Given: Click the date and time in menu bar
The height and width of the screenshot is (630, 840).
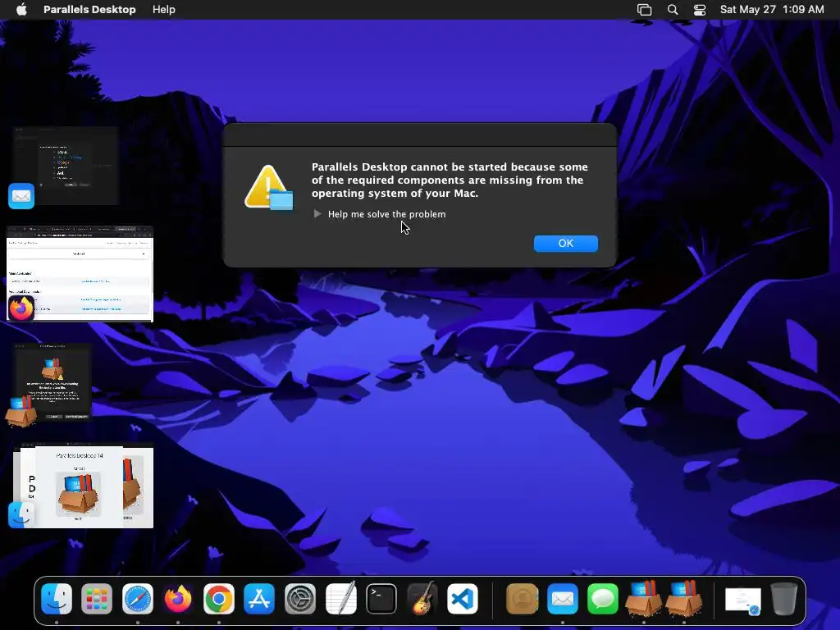Looking at the screenshot, I should (x=771, y=10).
